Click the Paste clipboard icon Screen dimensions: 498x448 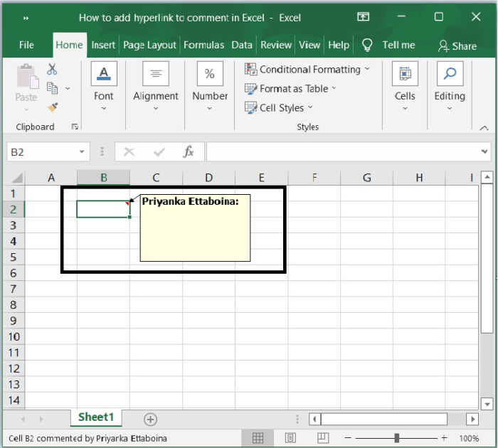[x=28, y=76]
